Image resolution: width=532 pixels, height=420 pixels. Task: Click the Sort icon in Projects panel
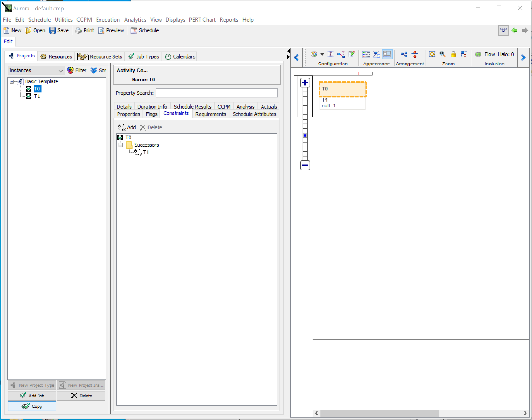point(94,70)
